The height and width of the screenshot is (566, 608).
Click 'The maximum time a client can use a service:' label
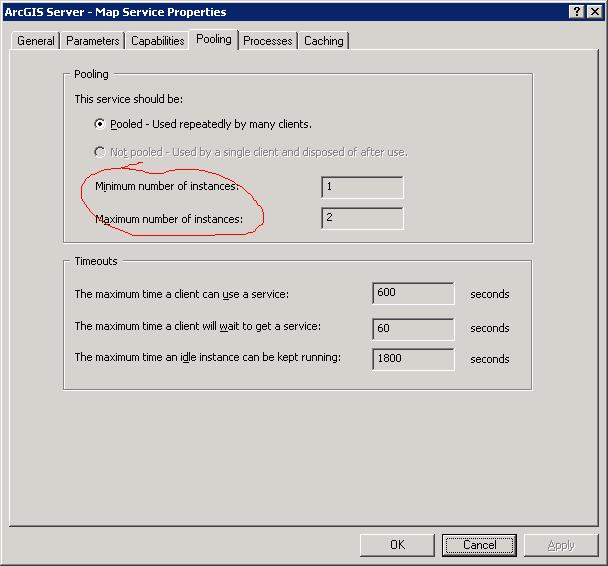tap(181, 294)
